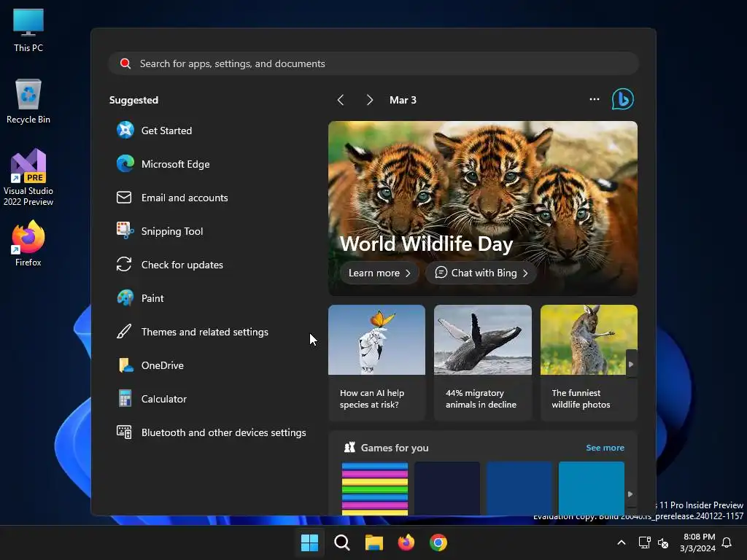
Task: Open the three-dots more options menu
Action: [x=594, y=99]
